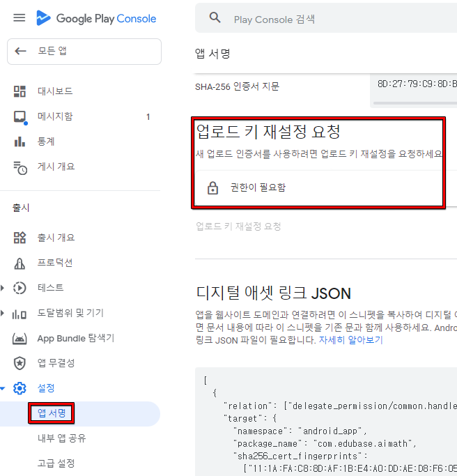Select 앱 서명 submenu item
457x476 pixels.
click(52, 413)
